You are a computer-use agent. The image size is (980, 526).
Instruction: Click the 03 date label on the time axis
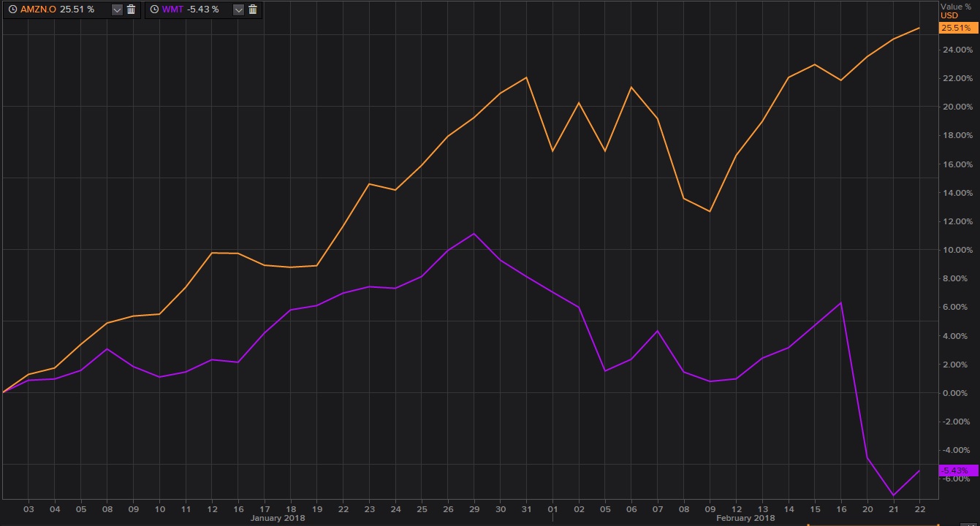point(29,508)
